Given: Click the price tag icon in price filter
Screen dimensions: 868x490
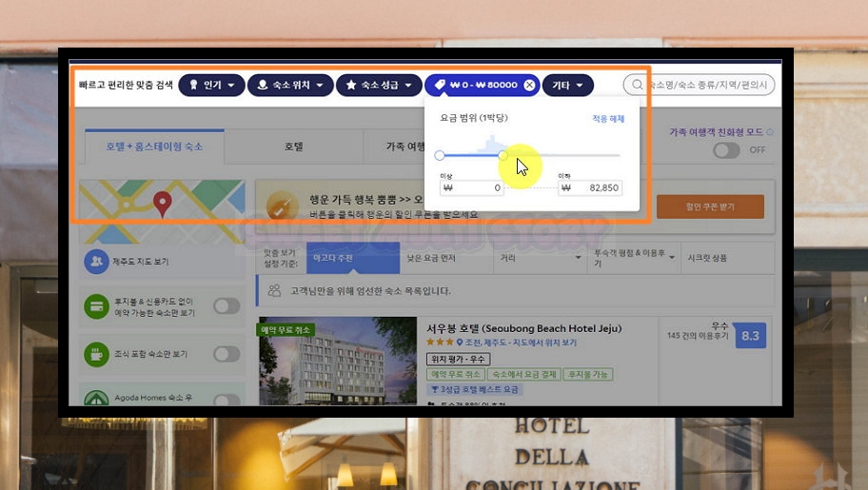Looking at the screenshot, I should point(440,85).
